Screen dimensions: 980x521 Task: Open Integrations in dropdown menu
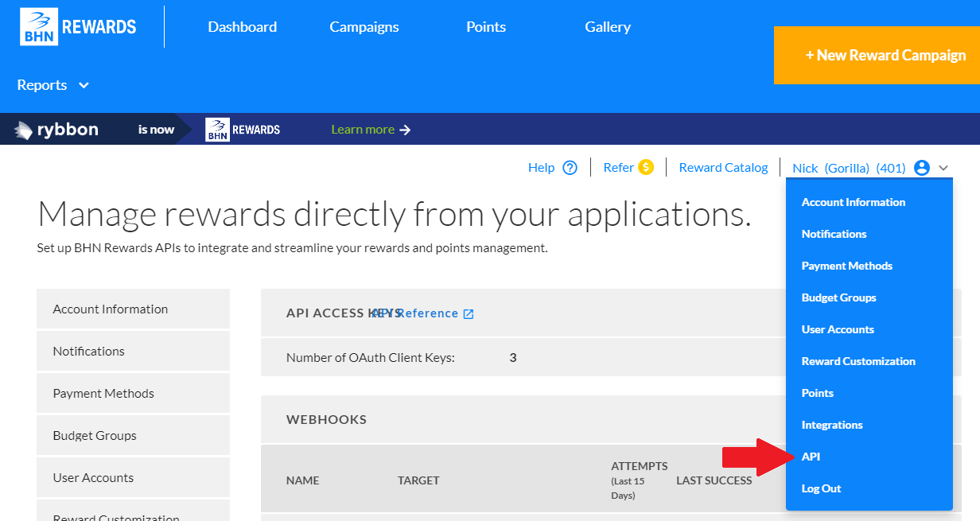coord(832,425)
